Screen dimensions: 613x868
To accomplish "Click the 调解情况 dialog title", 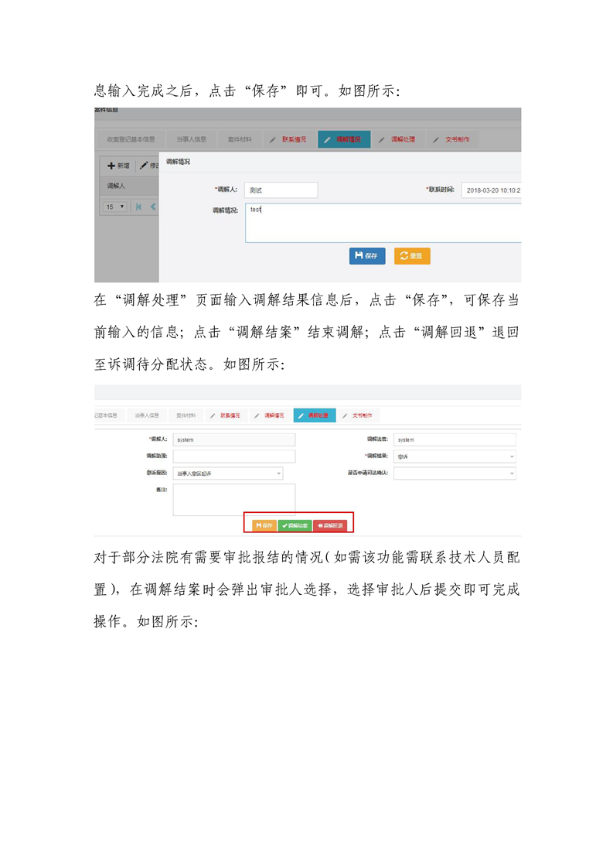I will [x=178, y=162].
